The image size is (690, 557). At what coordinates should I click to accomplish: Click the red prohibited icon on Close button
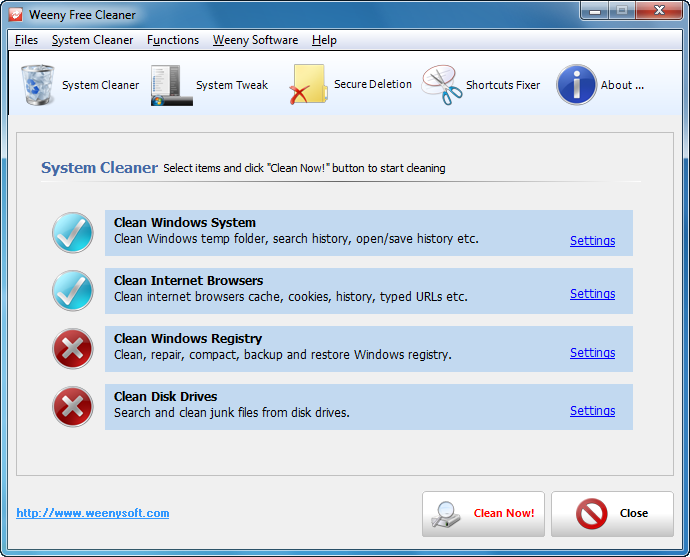[x=591, y=513]
